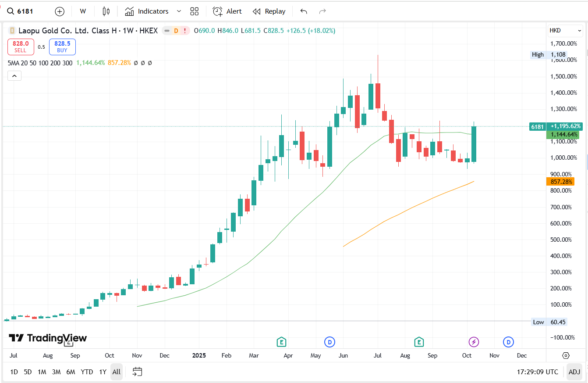Click the orange D data status badge
Screen dimensions: 588x383
coord(176,31)
